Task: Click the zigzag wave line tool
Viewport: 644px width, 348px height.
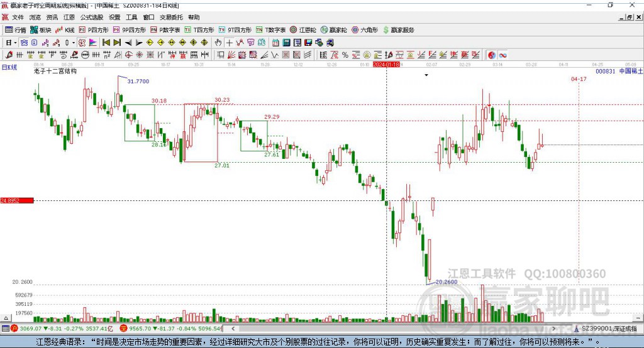Action: pos(274,55)
